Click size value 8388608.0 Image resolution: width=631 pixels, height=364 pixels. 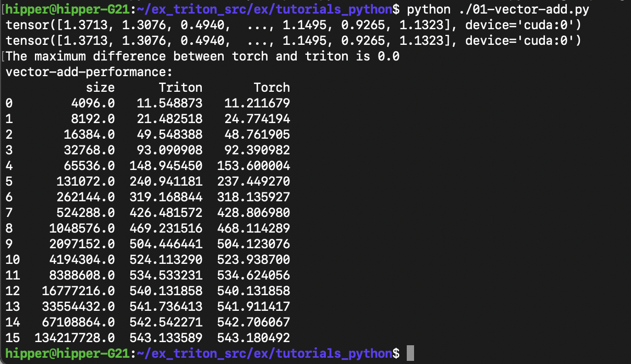(x=82, y=275)
